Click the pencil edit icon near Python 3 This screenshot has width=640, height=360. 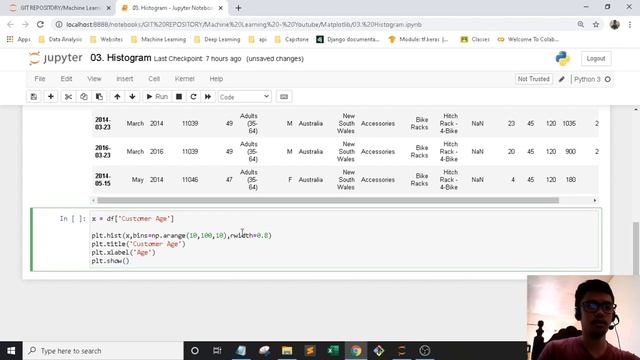point(562,79)
